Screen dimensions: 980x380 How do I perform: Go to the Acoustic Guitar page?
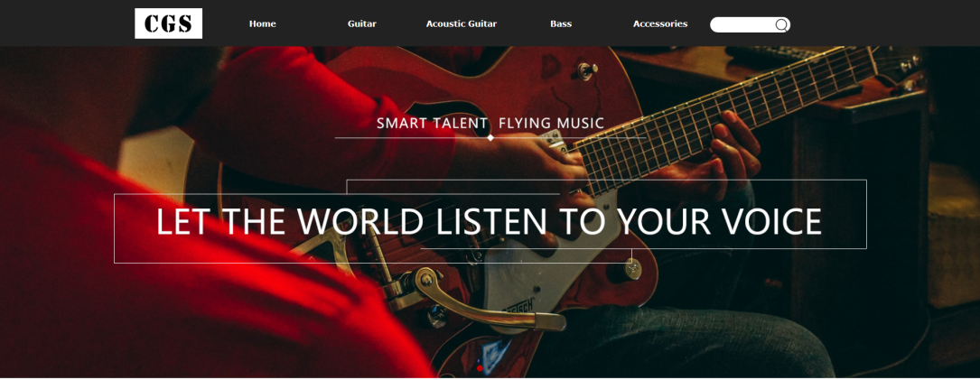click(x=462, y=23)
